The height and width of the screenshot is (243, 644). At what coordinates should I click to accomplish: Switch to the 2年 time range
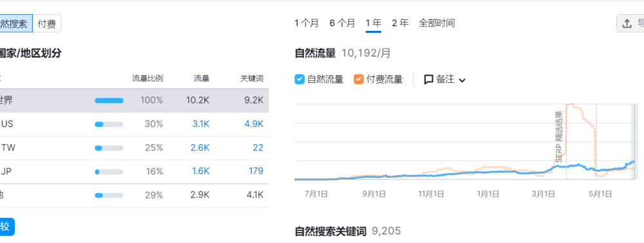[x=400, y=23]
